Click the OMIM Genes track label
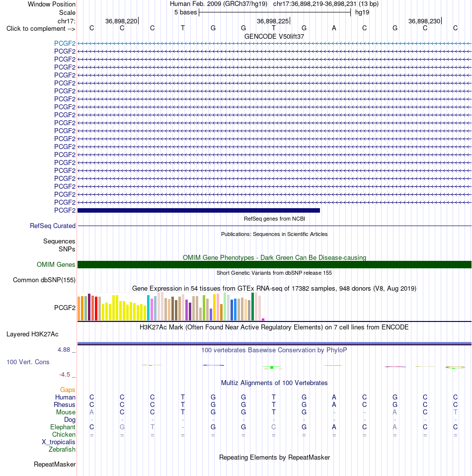Screen dimensions: 472x476 pos(56,265)
